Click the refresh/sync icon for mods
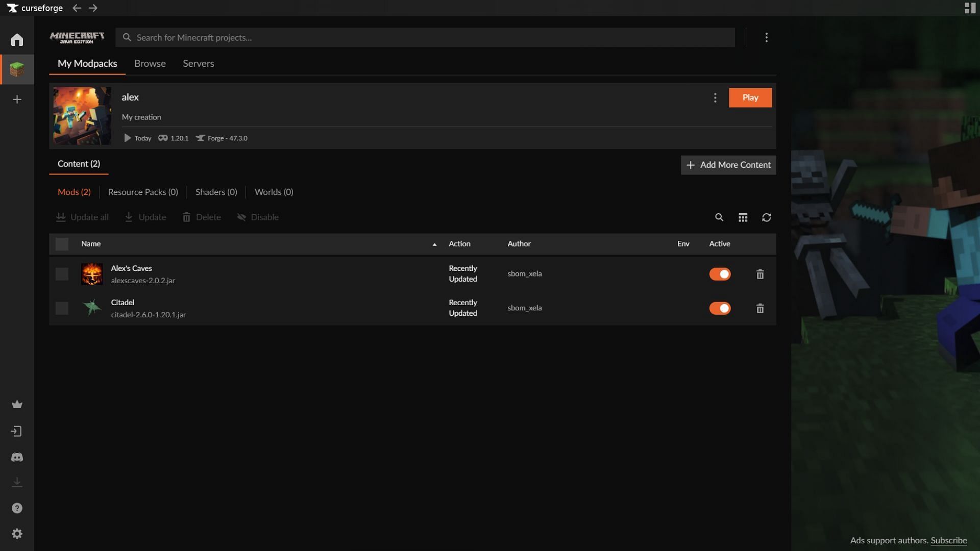The width and height of the screenshot is (980, 551). pyautogui.click(x=766, y=217)
